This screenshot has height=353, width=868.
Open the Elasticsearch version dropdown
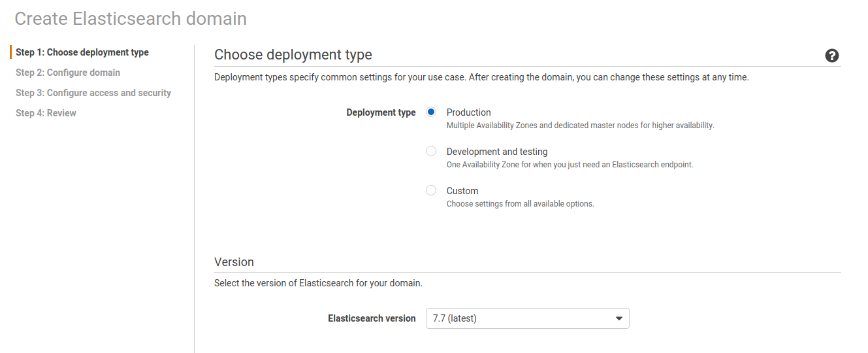pos(528,318)
